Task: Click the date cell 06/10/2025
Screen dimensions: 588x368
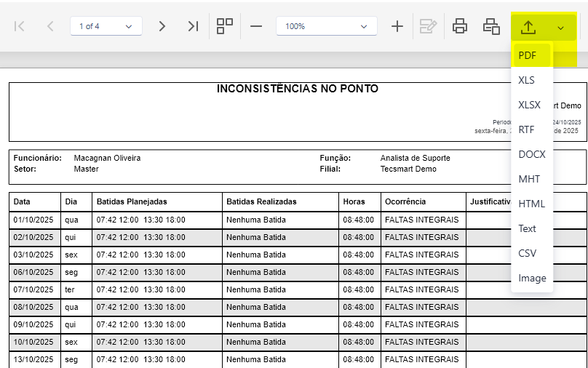Action: 33,272
